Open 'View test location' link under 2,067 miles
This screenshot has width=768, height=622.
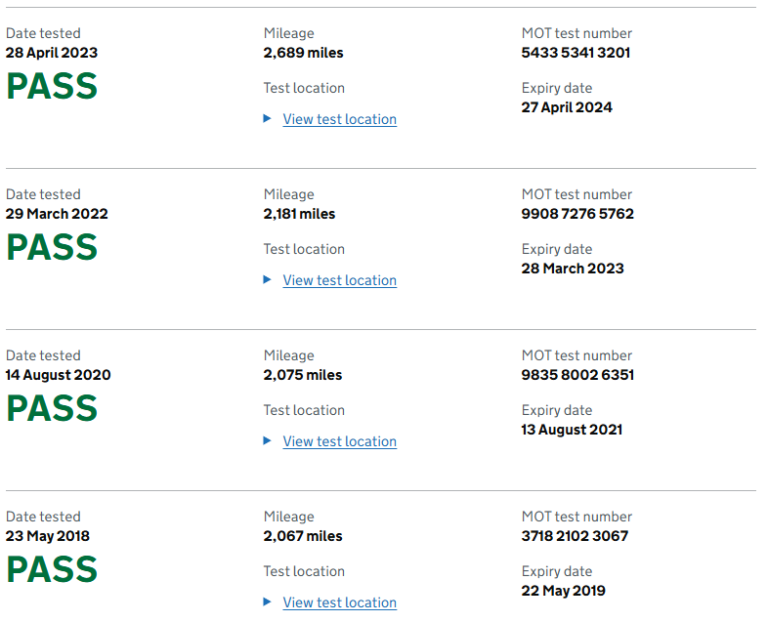click(x=339, y=602)
